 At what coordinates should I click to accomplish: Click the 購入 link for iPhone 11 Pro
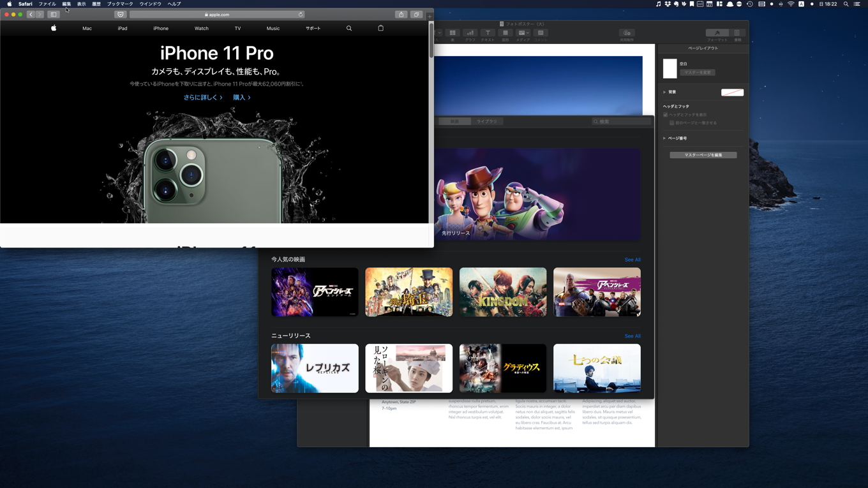[242, 98]
